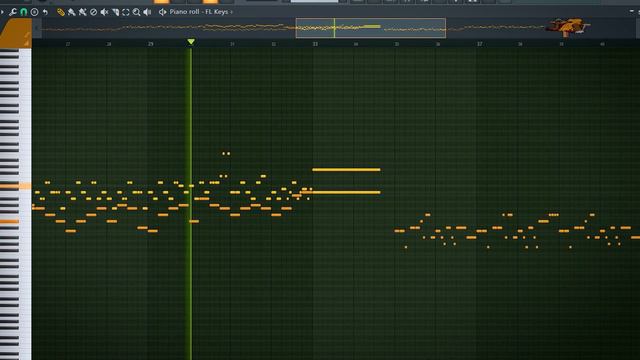
Task: Click bar 33 on the time ruler
Action: tap(315, 44)
